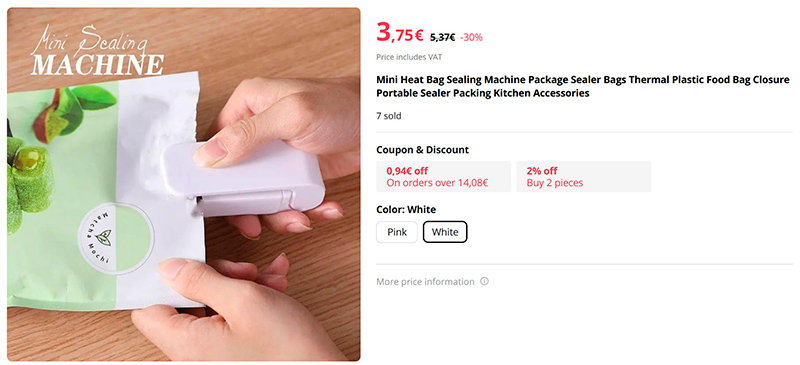The width and height of the screenshot is (800, 365).
Task: Click the Price includes VAT note
Action: [x=409, y=57]
